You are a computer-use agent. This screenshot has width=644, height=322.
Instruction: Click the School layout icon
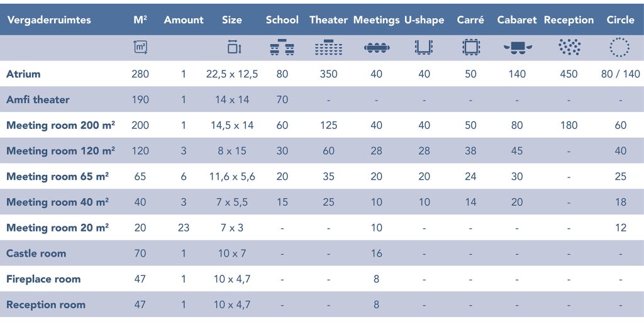(282, 47)
